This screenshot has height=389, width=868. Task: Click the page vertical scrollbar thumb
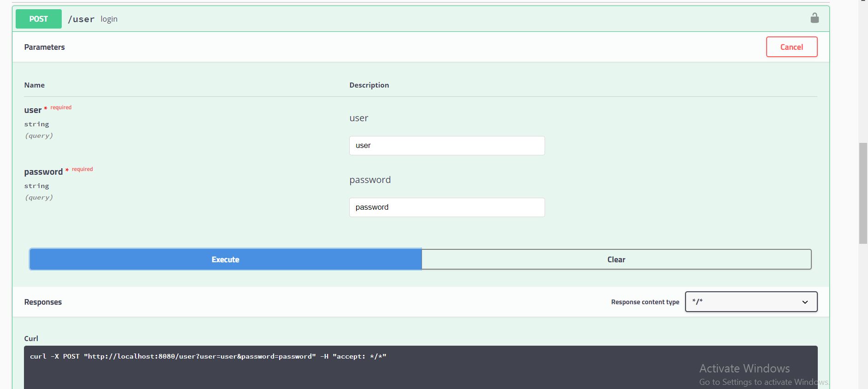coord(863,193)
